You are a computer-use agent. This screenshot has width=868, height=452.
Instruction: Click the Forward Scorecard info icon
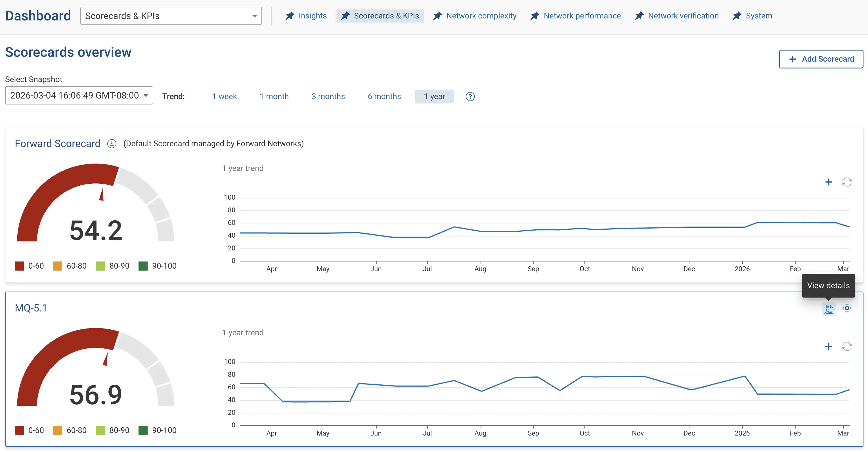point(112,144)
